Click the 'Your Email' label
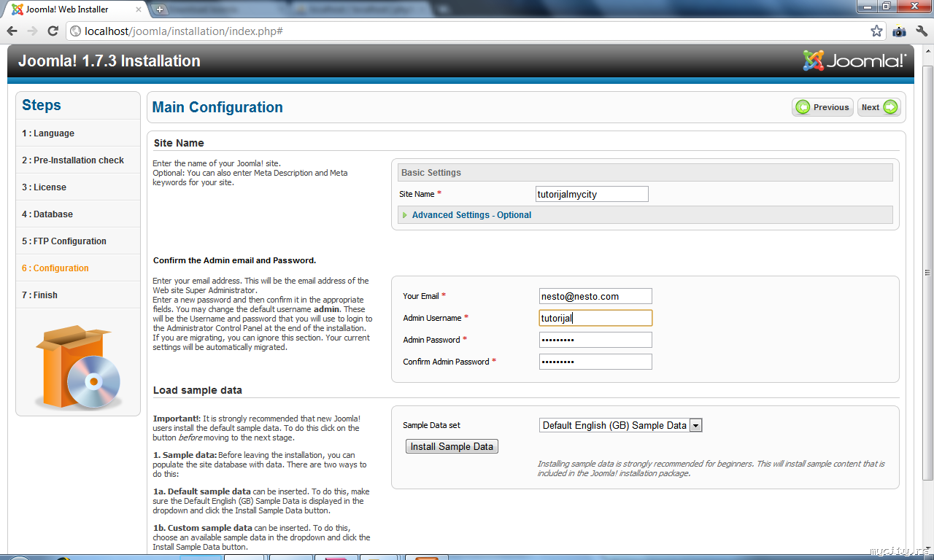Screen dimensions: 934x560 421,296
